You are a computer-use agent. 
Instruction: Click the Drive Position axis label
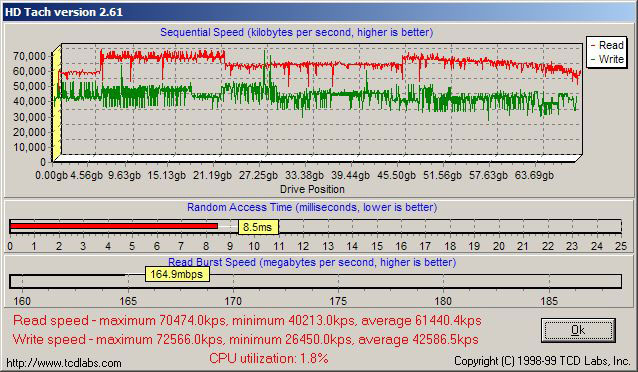(312, 189)
